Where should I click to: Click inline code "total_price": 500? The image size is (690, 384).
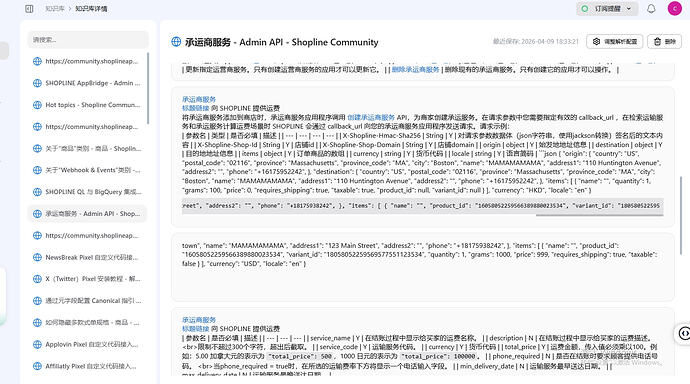300,356
